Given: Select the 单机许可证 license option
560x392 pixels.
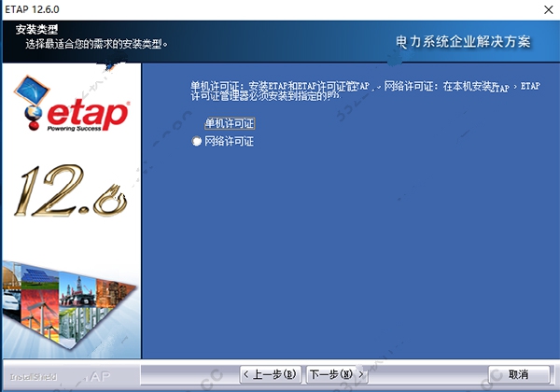Looking at the screenshot, I should tap(230, 123).
